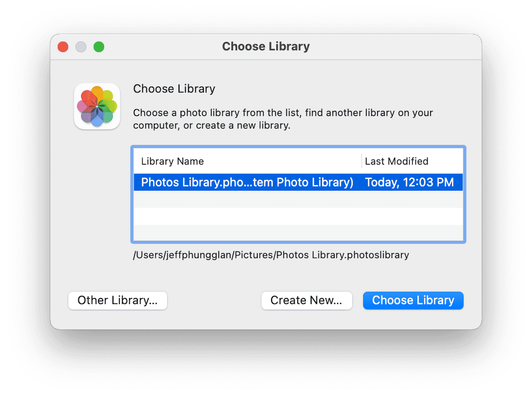532x396 pixels.
Task: Sort by the Library Name column header
Action: click(x=172, y=161)
